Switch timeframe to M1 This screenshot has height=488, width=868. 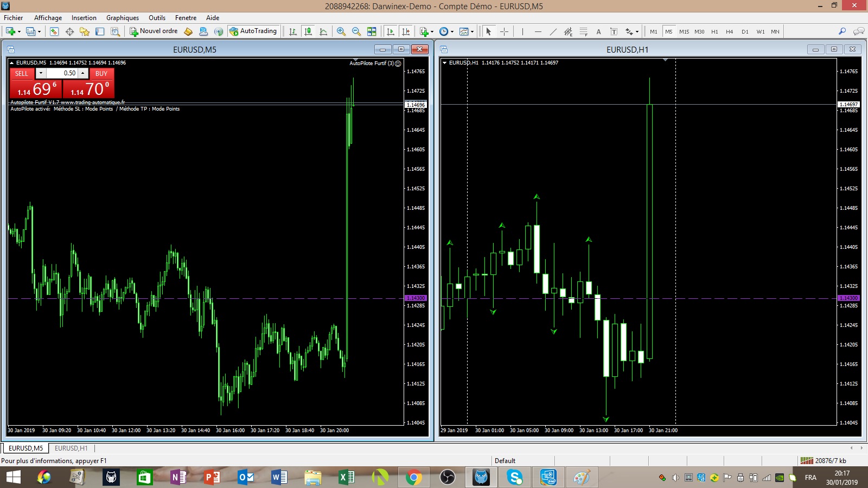pos(654,31)
